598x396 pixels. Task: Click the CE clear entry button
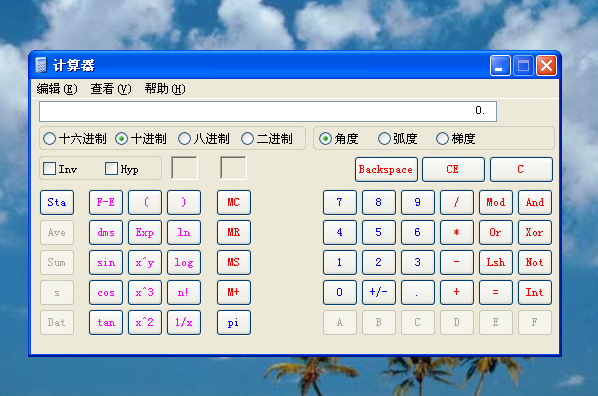tap(453, 169)
